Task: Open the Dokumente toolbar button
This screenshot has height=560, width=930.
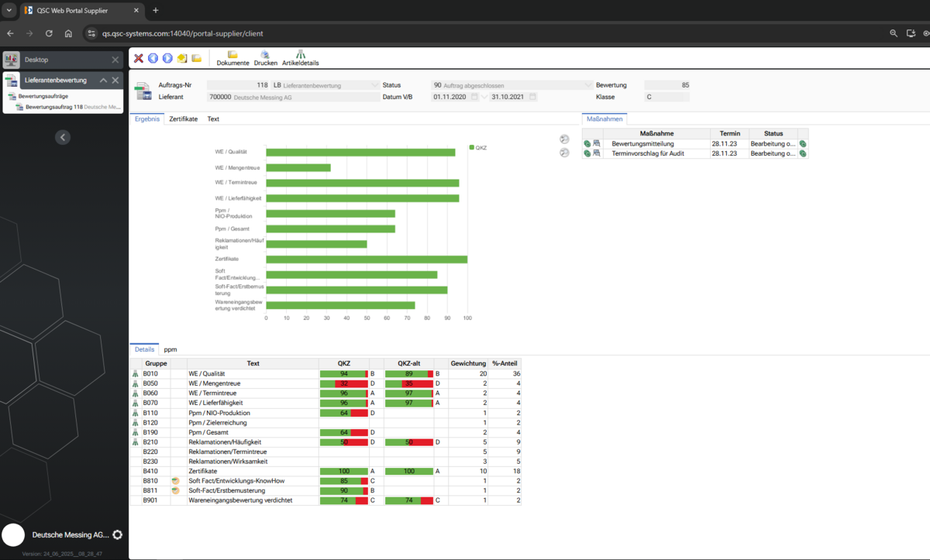Action: point(232,58)
